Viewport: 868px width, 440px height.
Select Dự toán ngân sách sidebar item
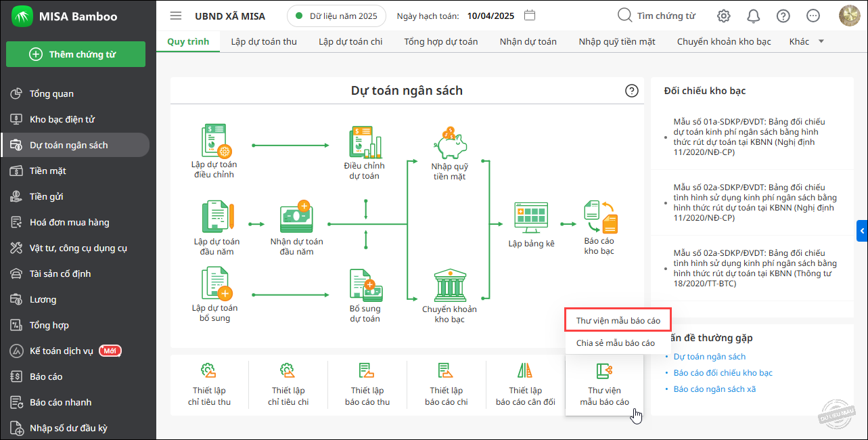pos(75,145)
